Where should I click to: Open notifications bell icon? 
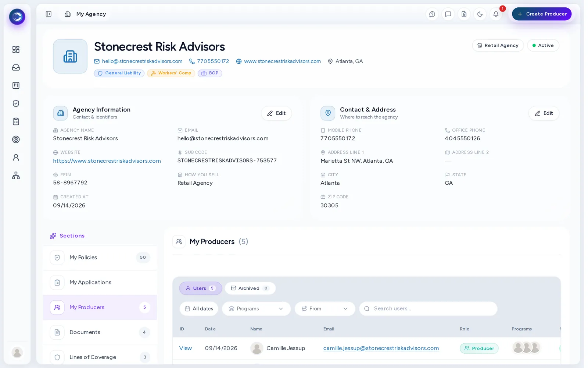pyautogui.click(x=496, y=14)
